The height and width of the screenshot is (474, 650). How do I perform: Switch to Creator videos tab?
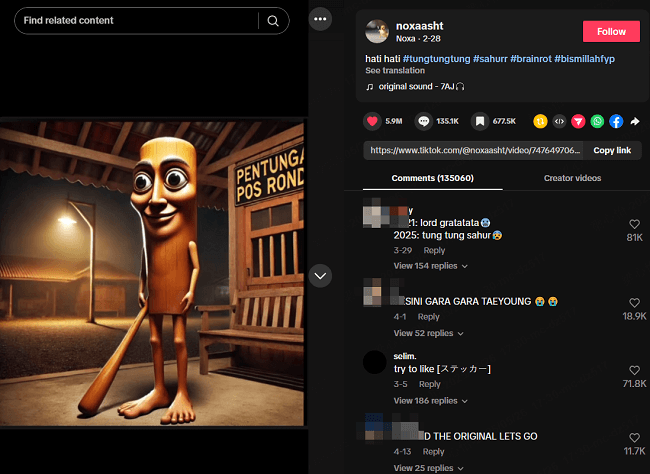coord(572,178)
